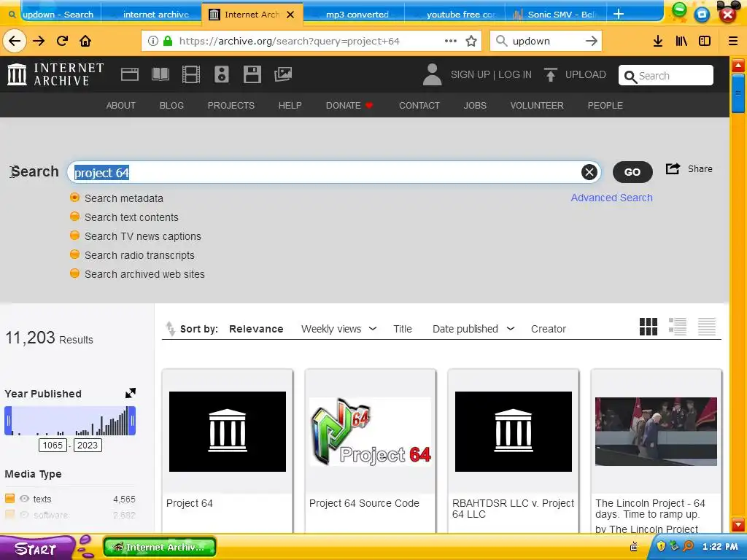Open the DONATE menu item
The image size is (747, 560).
(x=349, y=105)
